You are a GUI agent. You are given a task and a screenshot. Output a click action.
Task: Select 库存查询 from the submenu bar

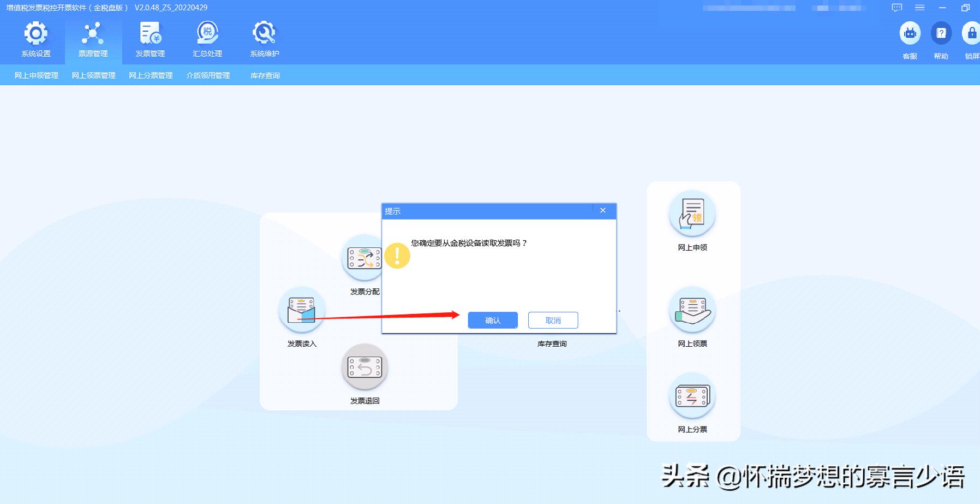pos(264,75)
